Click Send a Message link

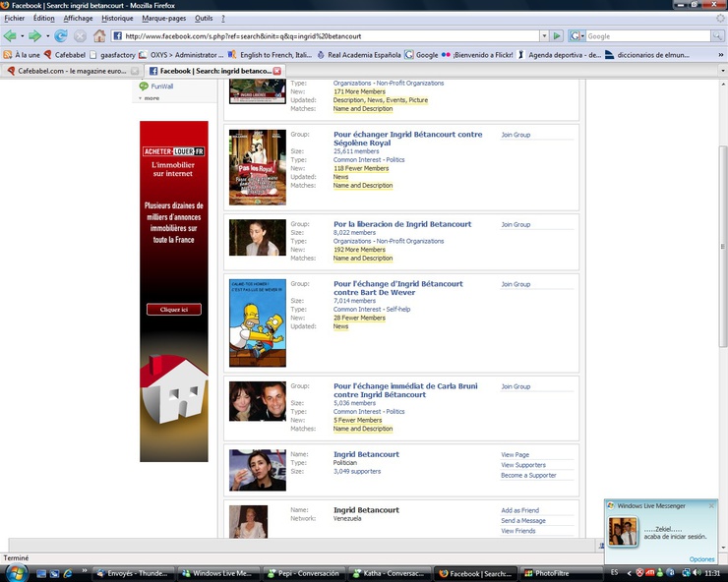pyautogui.click(x=523, y=521)
